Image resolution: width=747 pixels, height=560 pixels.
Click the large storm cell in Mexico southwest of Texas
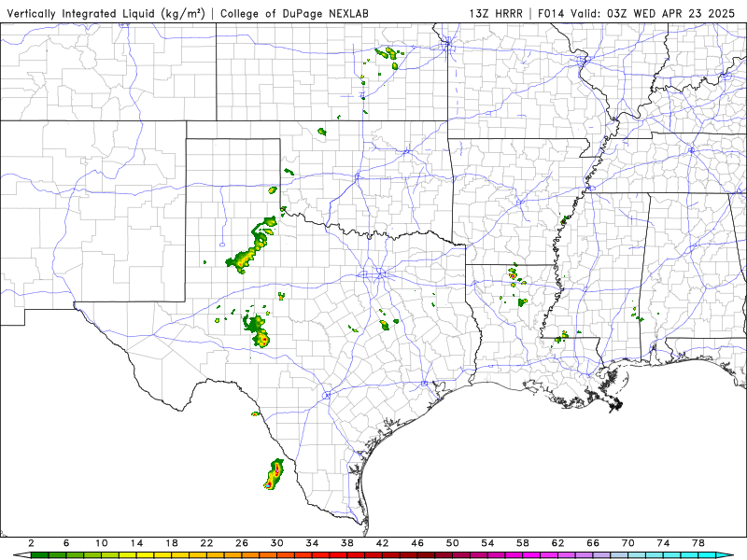pos(274,474)
